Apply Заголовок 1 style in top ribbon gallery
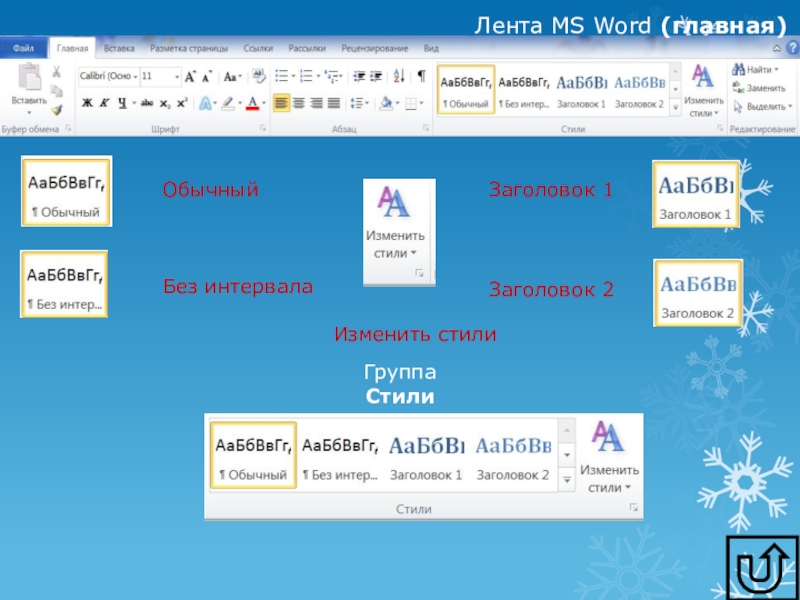 [x=582, y=89]
